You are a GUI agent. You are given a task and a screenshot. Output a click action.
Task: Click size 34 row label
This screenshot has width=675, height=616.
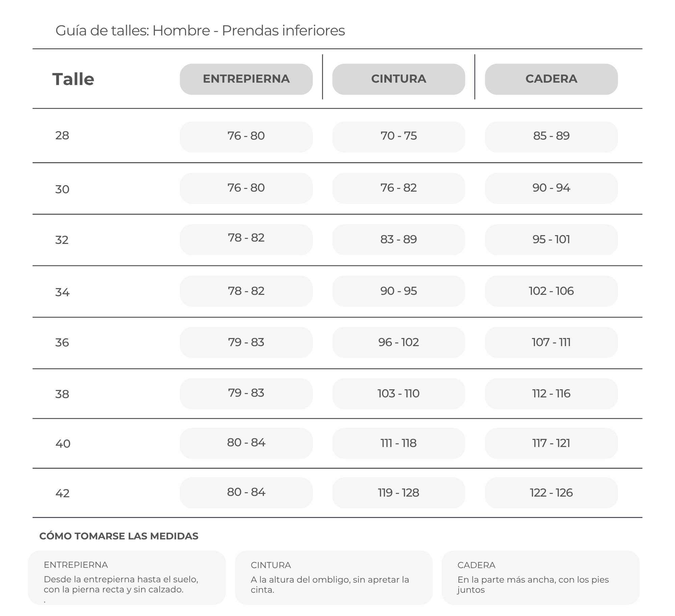pos(62,292)
